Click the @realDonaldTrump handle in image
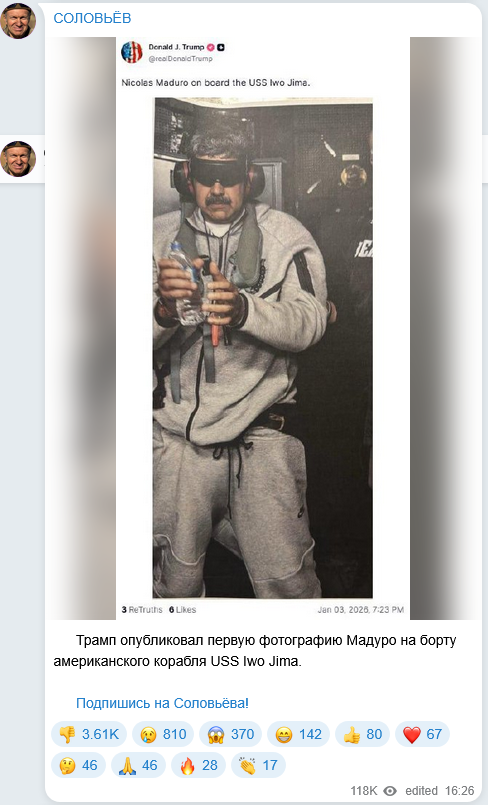Viewport: 488px width, 805px height. coord(180,59)
